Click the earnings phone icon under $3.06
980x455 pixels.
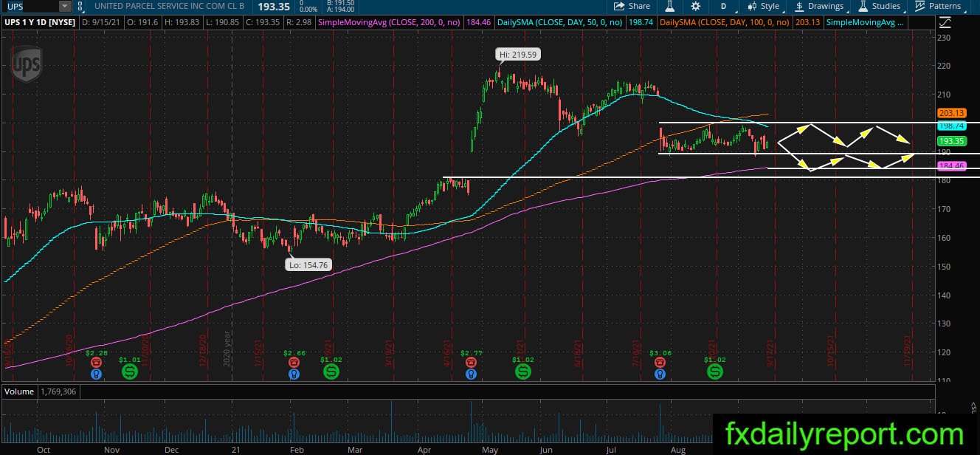[x=658, y=363]
